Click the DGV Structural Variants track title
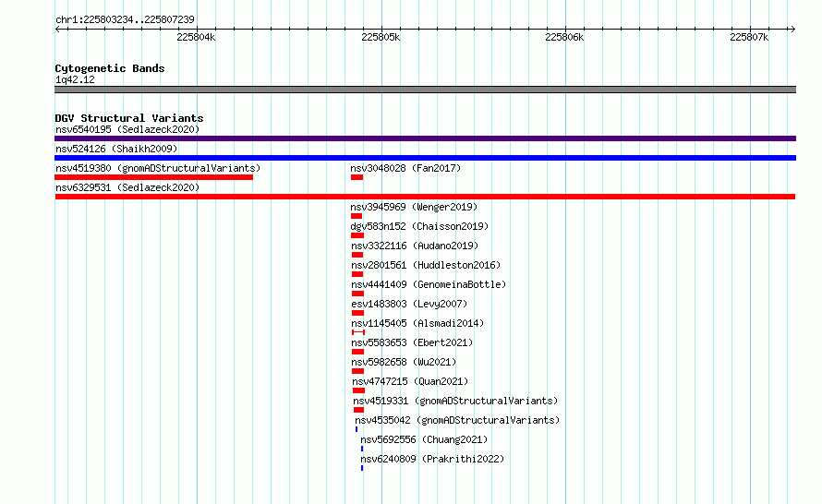This screenshot has height=504, width=822. point(129,118)
